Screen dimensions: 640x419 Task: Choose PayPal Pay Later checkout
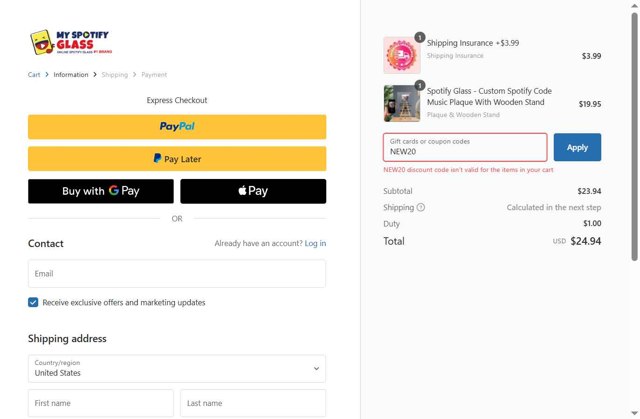point(177,159)
